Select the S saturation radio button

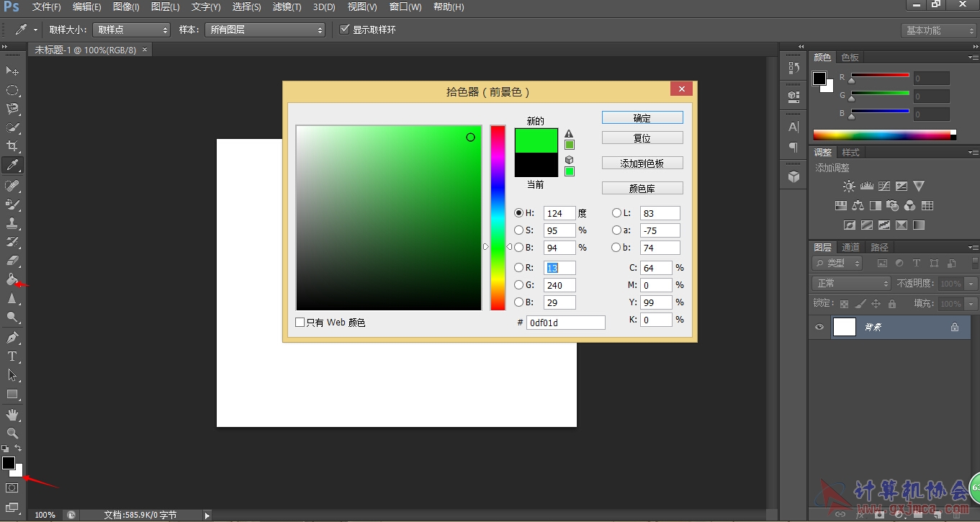coord(518,230)
